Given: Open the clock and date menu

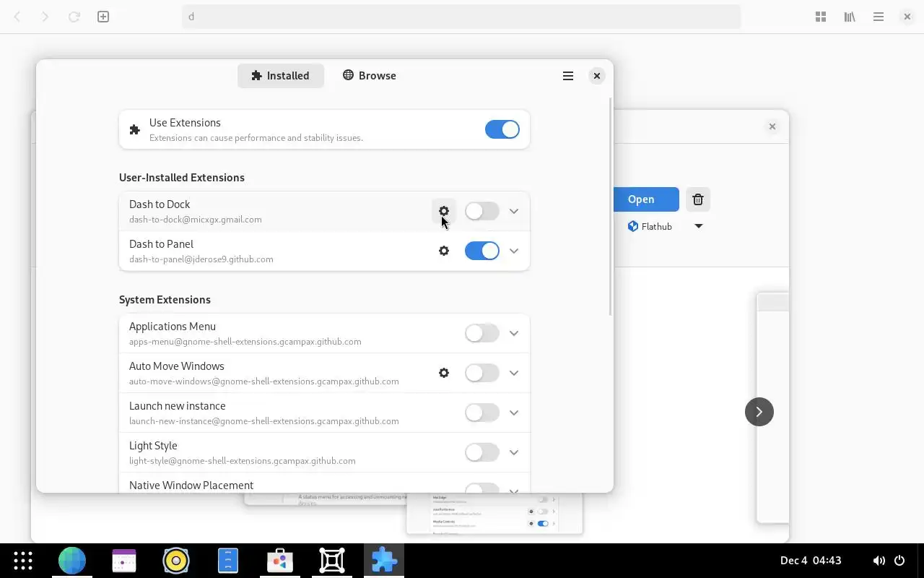Looking at the screenshot, I should coord(811,561).
